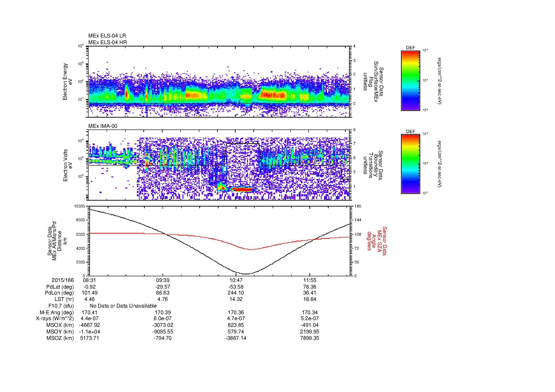Click the 180 SZA axis tick
The image size is (555, 392).
(358, 206)
